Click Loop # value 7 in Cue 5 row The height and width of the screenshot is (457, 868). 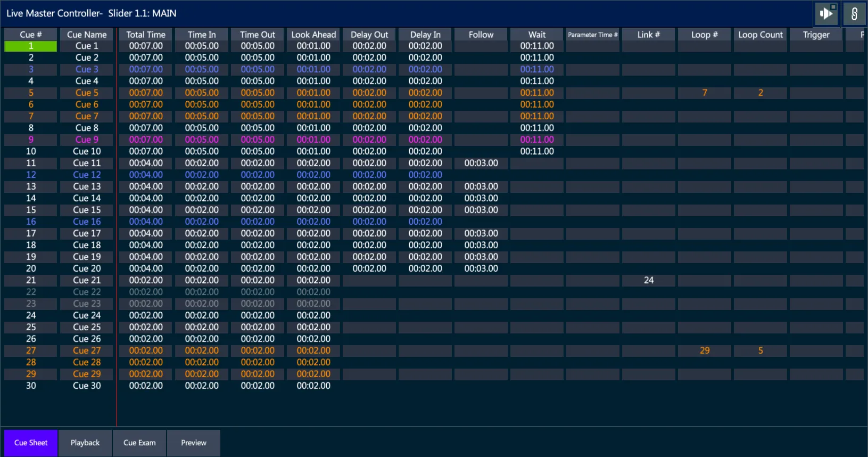705,93
